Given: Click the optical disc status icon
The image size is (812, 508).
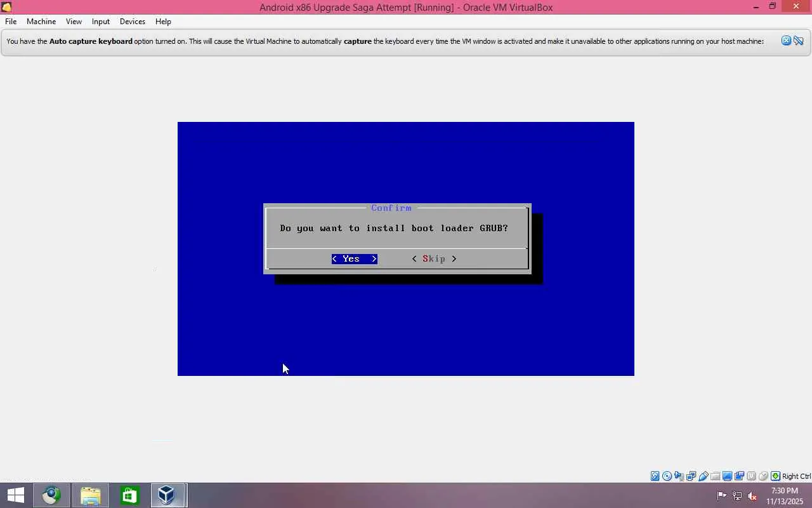Looking at the screenshot, I should pyautogui.click(x=667, y=476).
